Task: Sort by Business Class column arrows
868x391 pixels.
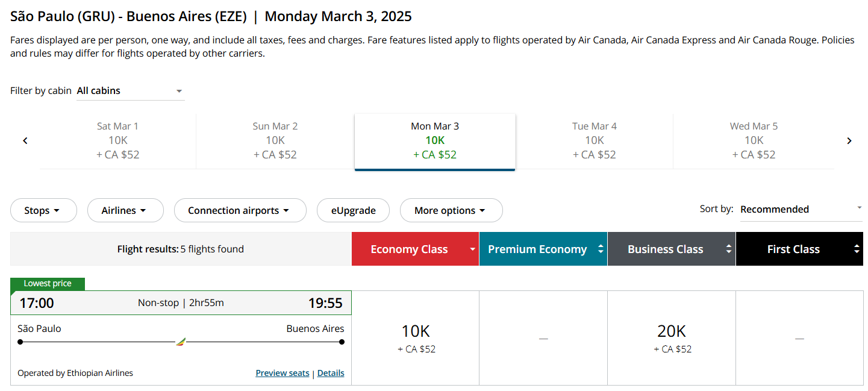Action: (x=729, y=249)
